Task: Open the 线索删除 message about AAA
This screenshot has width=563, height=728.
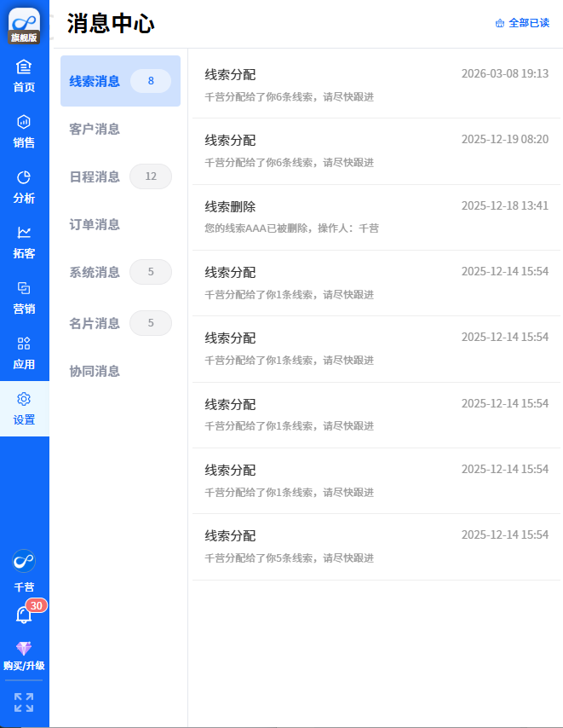Action: click(376, 217)
